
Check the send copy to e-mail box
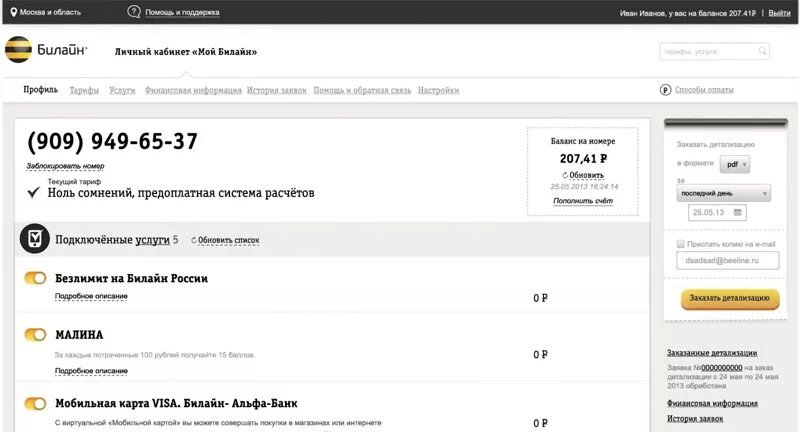[680, 244]
